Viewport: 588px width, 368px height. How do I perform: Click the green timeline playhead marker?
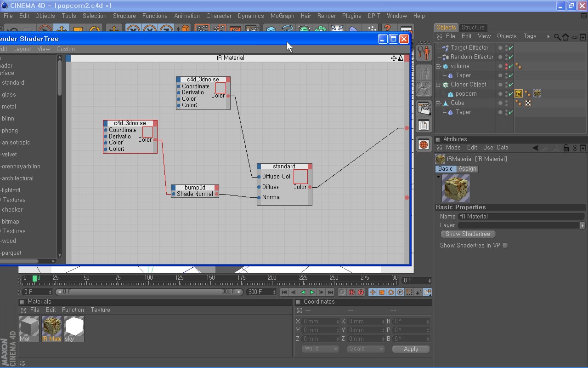[x=34, y=278]
